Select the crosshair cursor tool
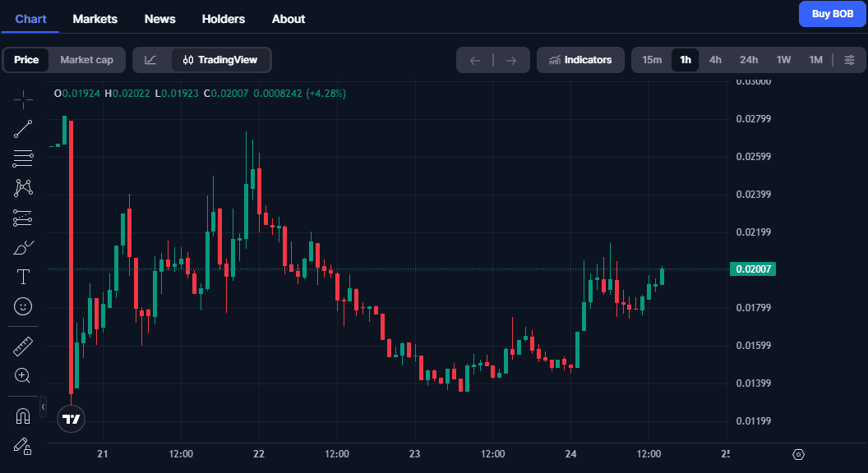 click(22, 99)
